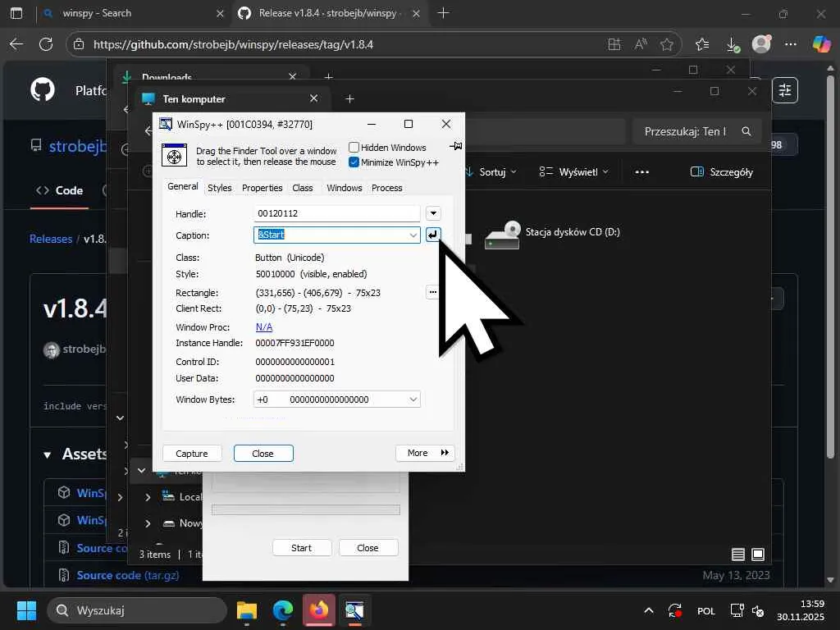Screen dimensions: 840x630
Task: Click the Windows Start button
Action: coord(26,610)
